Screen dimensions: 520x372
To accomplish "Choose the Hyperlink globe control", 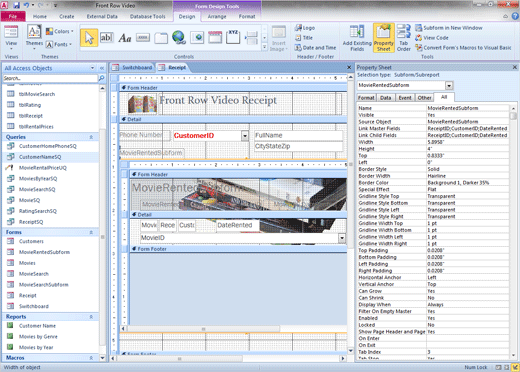I will [x=179, y=37].
